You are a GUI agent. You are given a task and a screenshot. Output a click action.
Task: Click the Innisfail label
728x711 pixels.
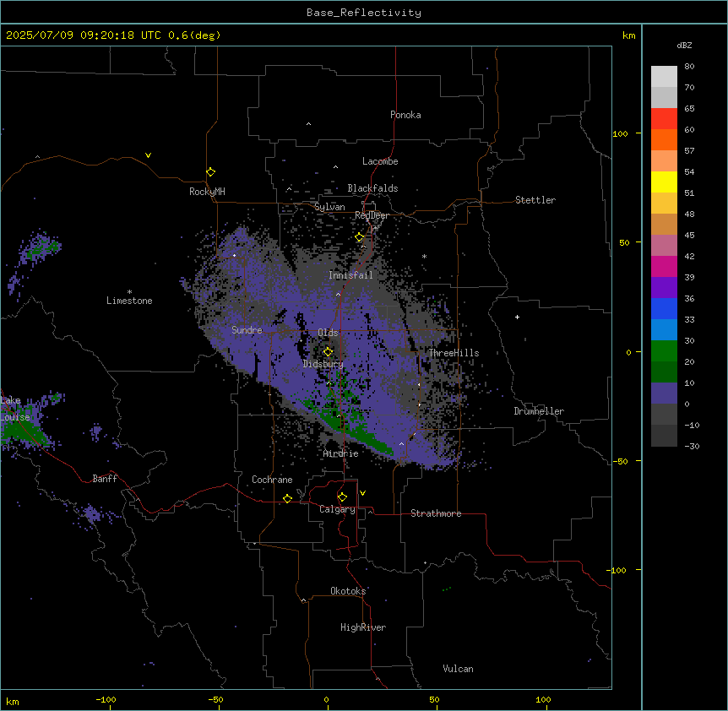350,275
